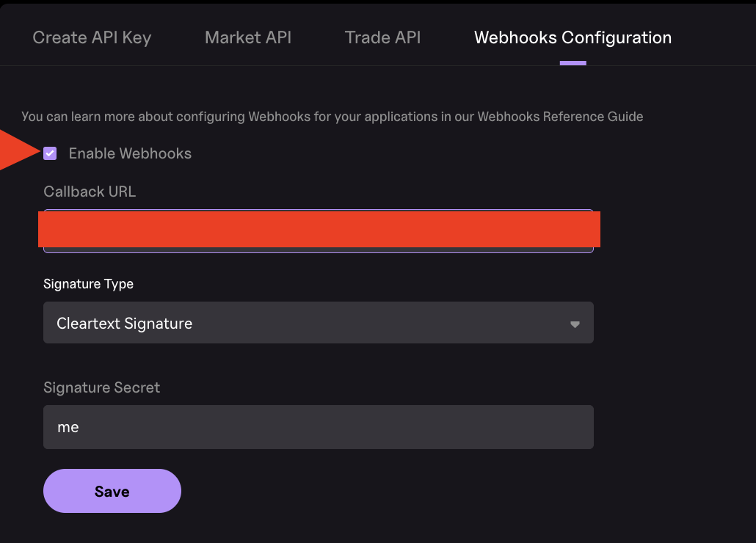Select the Cleartext Signature option text
The width and height of the screenshot is (756, 543).
click(124, 324)
